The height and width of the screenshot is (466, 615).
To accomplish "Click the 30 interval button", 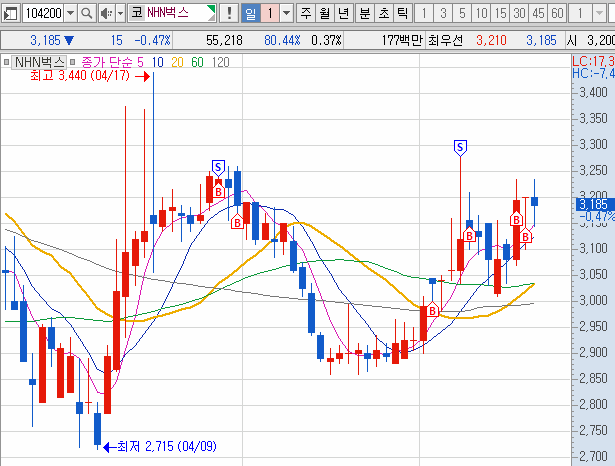I will pyautogui.click(x=518, y=13).
